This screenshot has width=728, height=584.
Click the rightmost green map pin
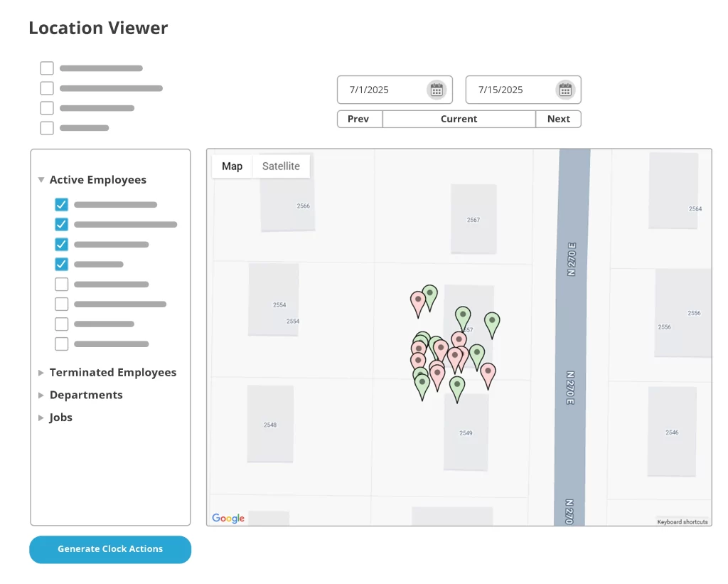[492, 323]
